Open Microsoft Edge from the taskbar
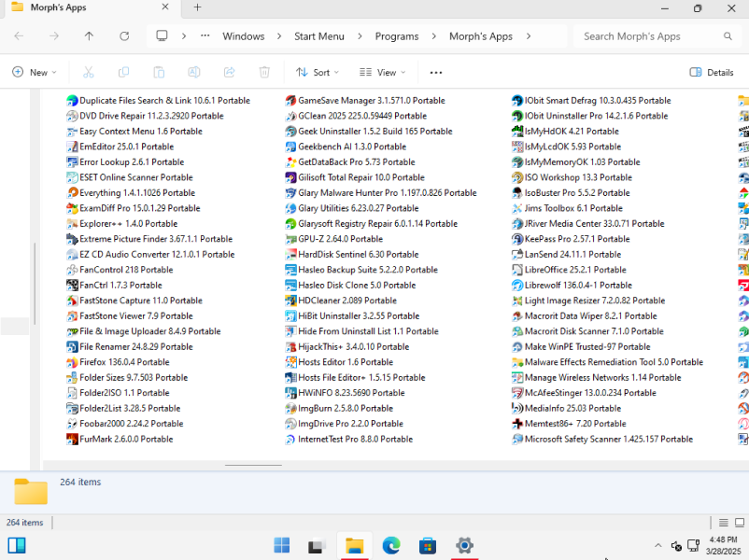This screenshot has height=560, width=749. click(x=391, y=545)
